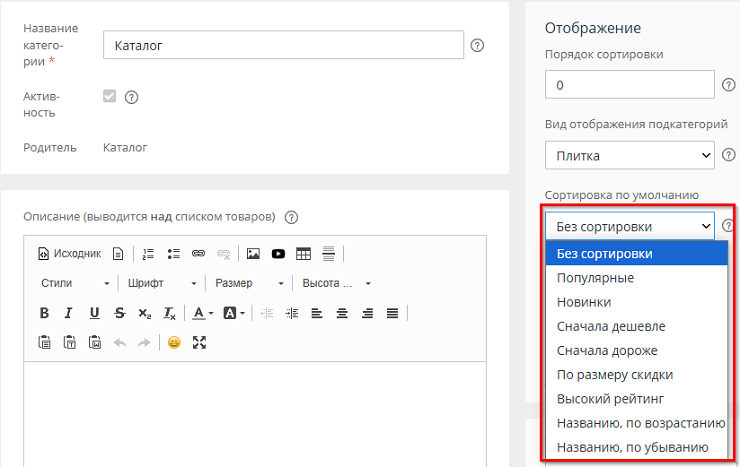The height and width of the screenshot is (467, 740).
Task: Open the Вид отображения подкатегорий Плитка dropdown
Action: click(629, 155)
